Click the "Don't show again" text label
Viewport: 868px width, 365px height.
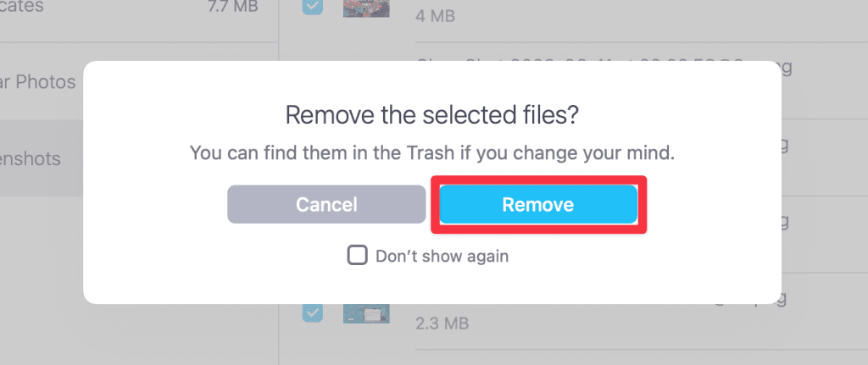[442, 255]
